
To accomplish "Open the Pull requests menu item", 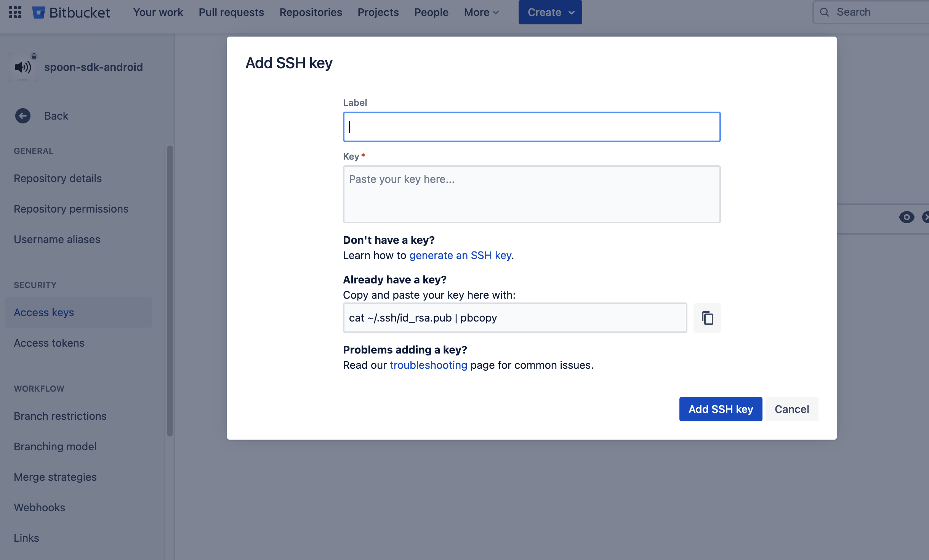I will 231,12.
